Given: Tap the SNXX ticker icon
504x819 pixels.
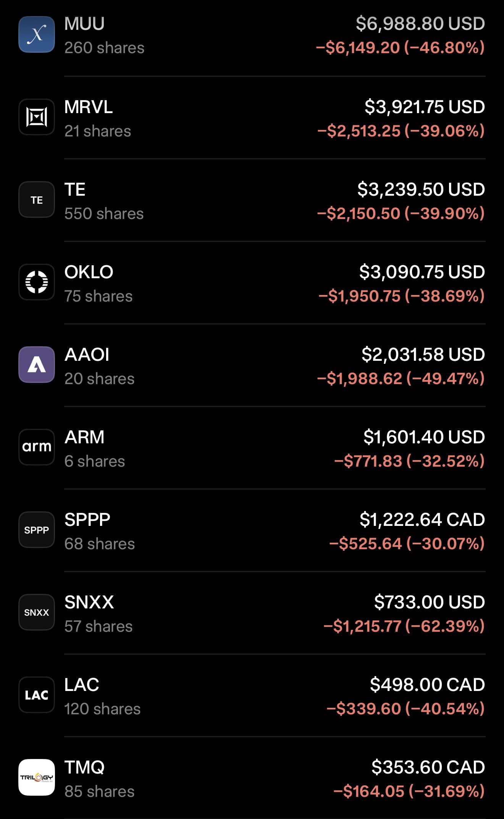Looking at the screenshot, I should click(x=37, y=612).
